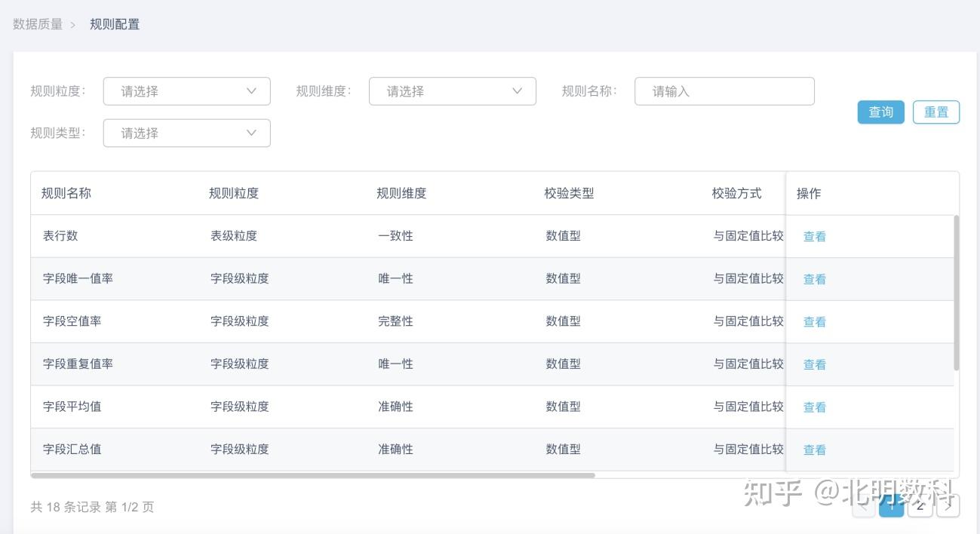This screenshot has height=534, width=980.
Task: Click the table's horizontal scrollbar
Action: [313, 475]
